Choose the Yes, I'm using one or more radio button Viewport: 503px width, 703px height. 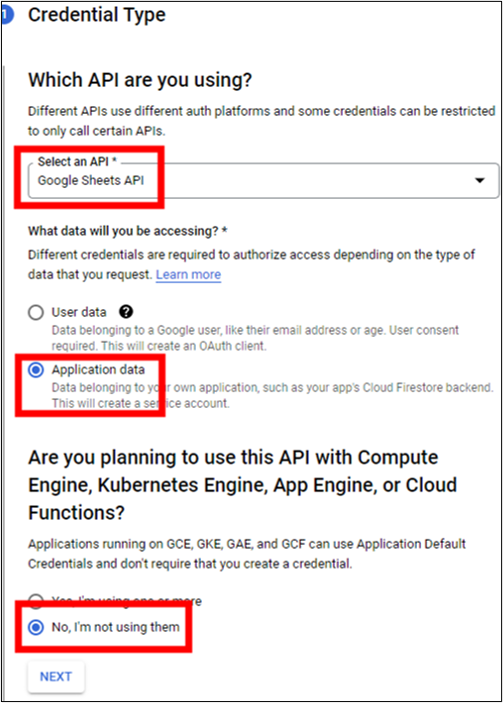[36, 600]
